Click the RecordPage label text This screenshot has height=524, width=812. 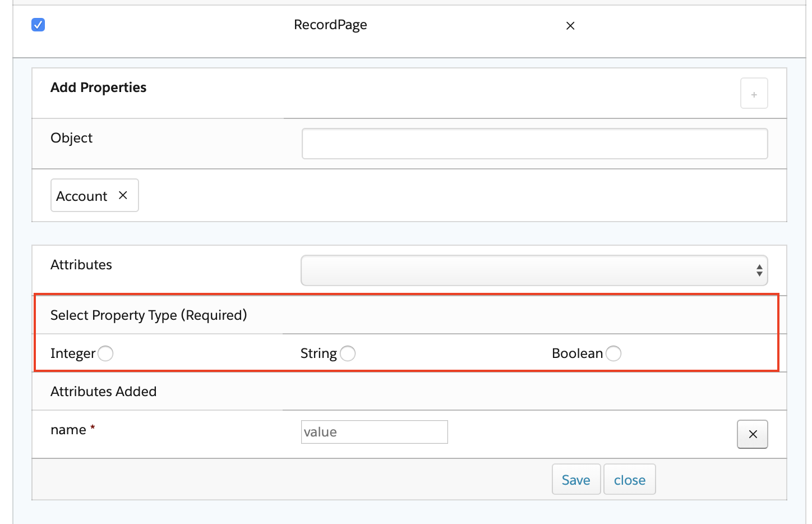tap(330, 25)
